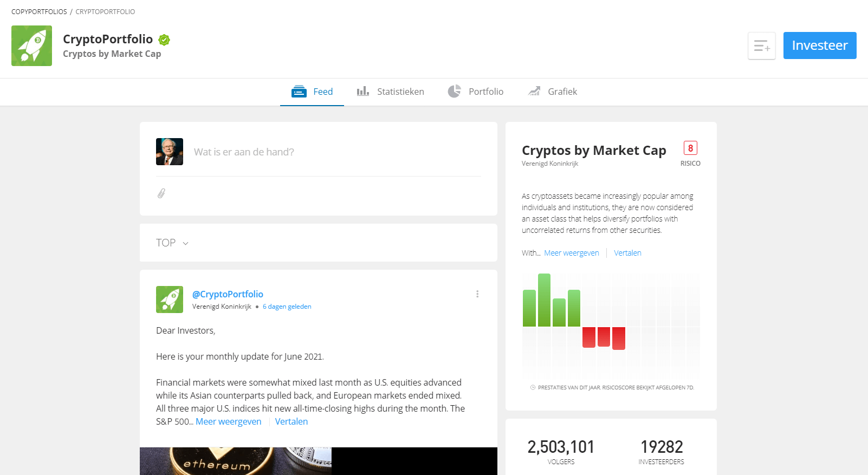The width and height of the screenshot is (868, 475).
Task: Expand portfolio description with Meer weergeven
Action: (572, 253)
